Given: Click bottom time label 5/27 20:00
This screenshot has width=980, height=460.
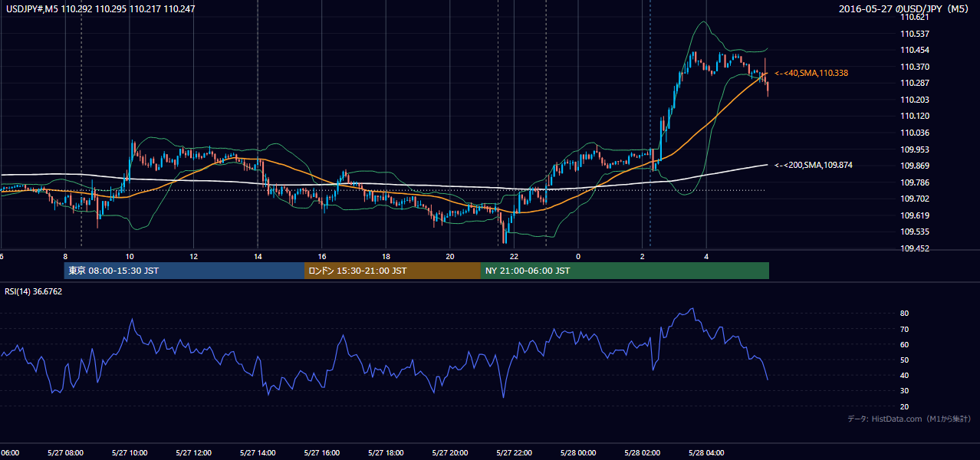Looking at the screenshot, I should tap(449, 452).
